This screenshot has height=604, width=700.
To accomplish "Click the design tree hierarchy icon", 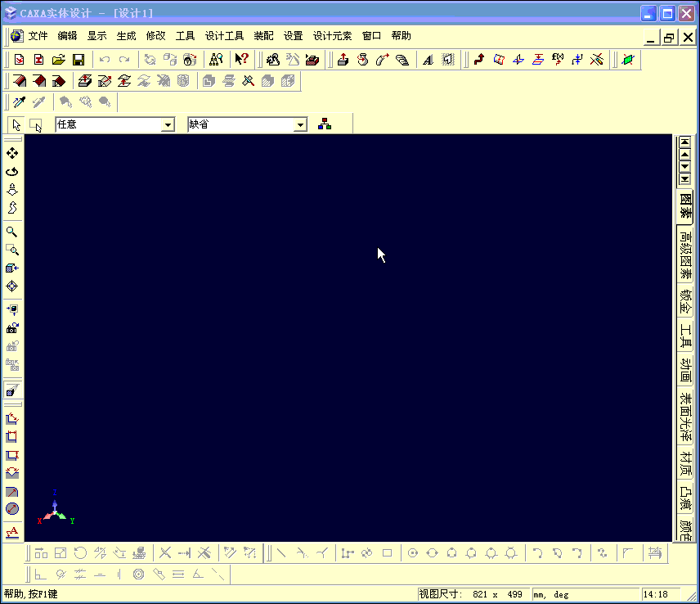I will pyautogui.click(x=325, y=124).
